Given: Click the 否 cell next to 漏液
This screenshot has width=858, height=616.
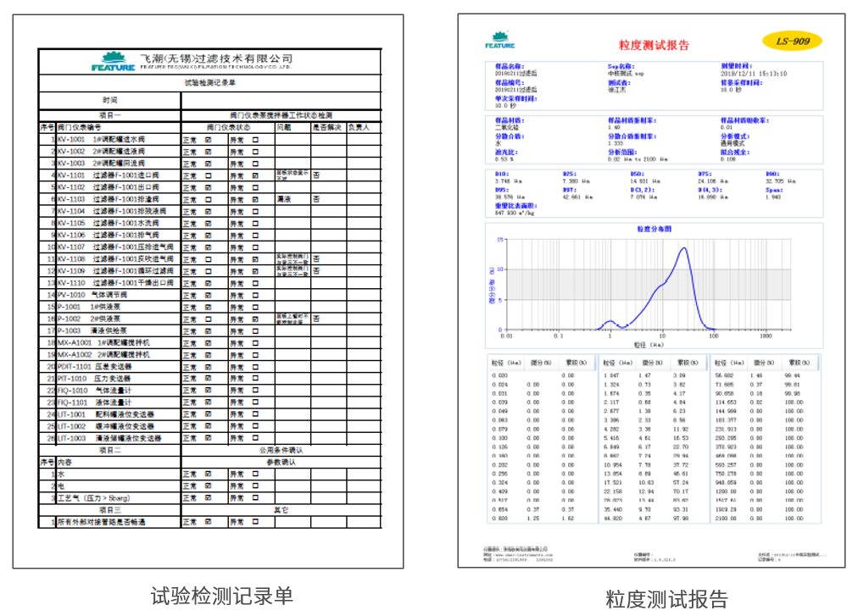Looking at the screenshot, I should 315,200.
